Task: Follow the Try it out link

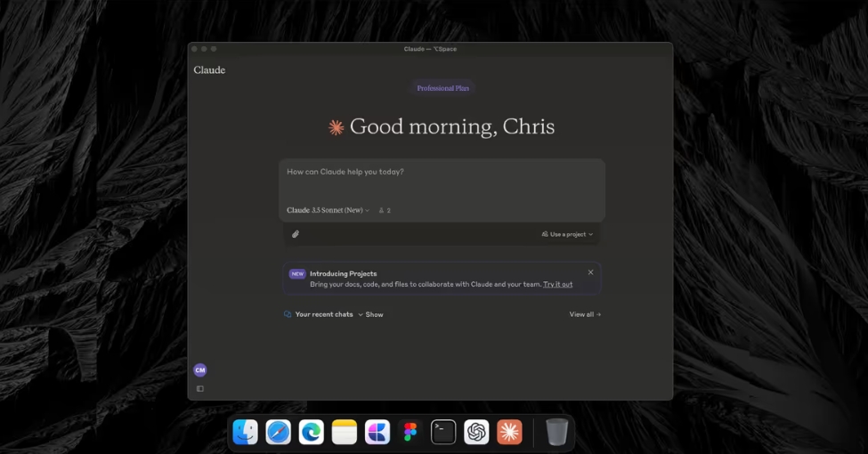Action: [557, 284]
